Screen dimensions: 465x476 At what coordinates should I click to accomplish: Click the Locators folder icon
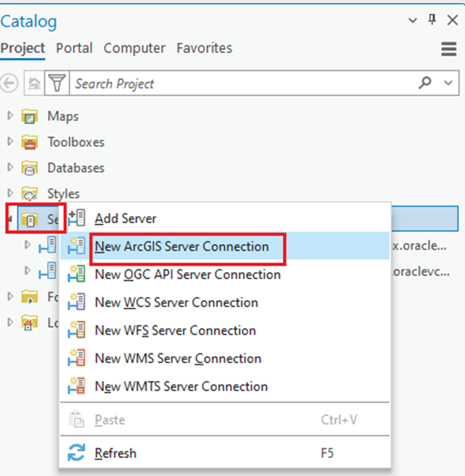point(30,322)
